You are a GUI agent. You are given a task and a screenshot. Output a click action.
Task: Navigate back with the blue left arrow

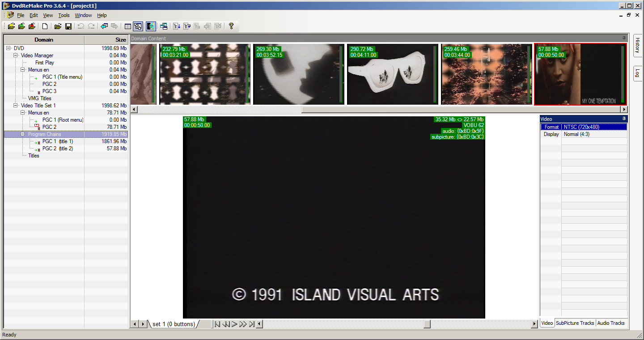point(104,26)
